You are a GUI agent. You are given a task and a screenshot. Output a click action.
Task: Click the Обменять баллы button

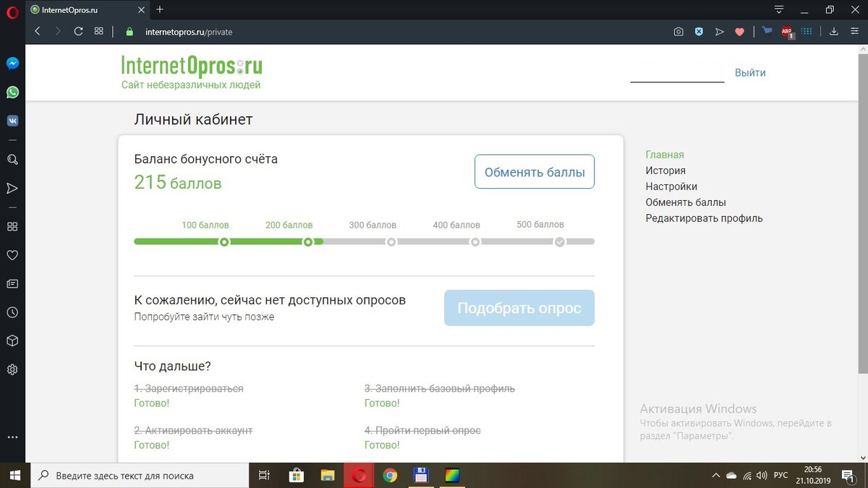pos(534,171)
